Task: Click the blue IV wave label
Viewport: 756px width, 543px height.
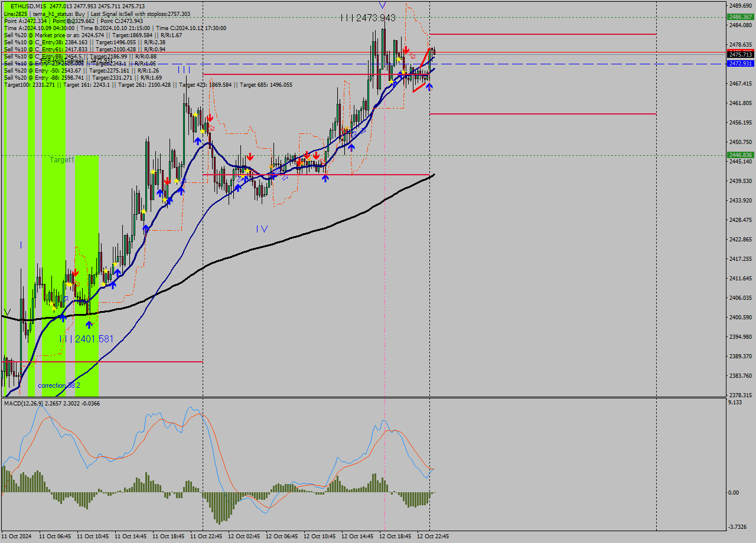Action: [262, 228]
